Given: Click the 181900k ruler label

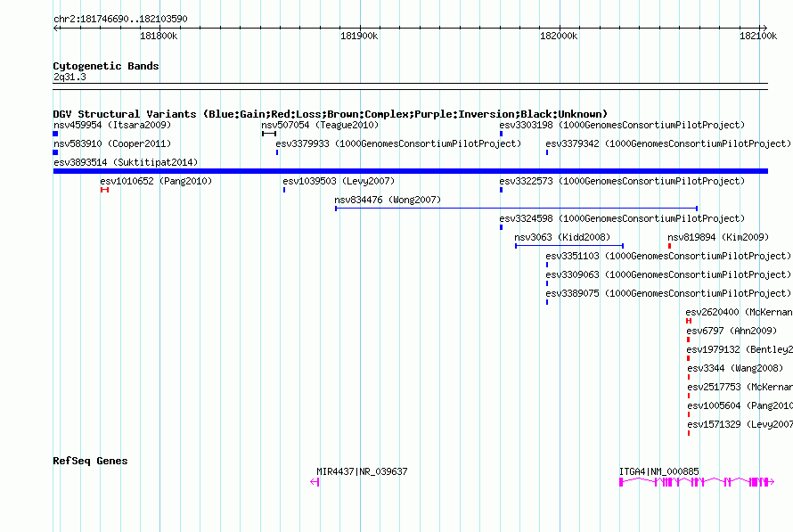Looking at the screenshot, I should tap(359, 36).
